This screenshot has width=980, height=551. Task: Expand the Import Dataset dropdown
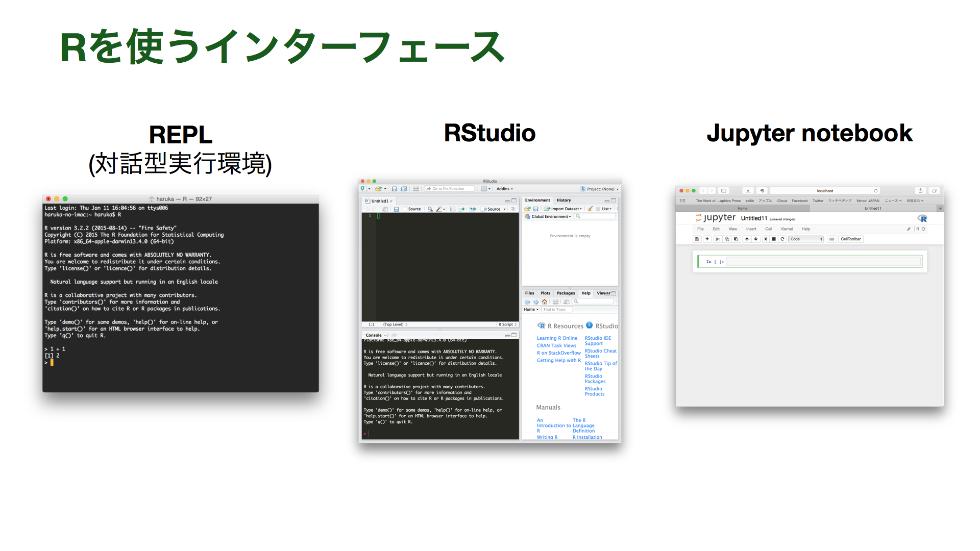pyautogui.click(x=566, y=209)
